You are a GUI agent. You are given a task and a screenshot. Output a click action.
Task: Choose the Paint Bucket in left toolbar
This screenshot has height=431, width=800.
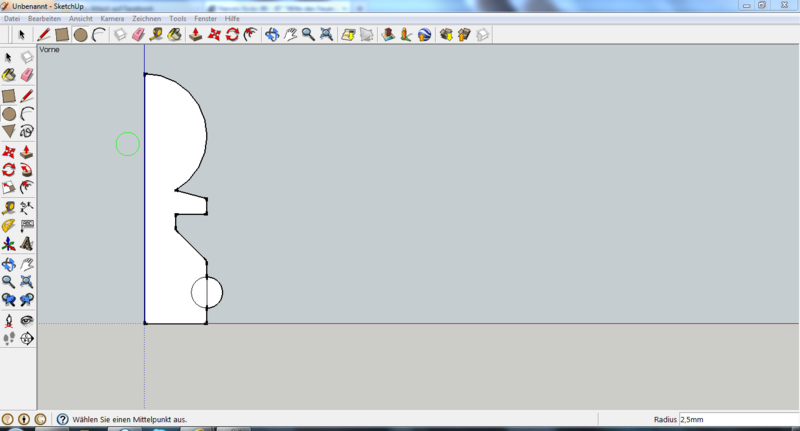(9, 74)
